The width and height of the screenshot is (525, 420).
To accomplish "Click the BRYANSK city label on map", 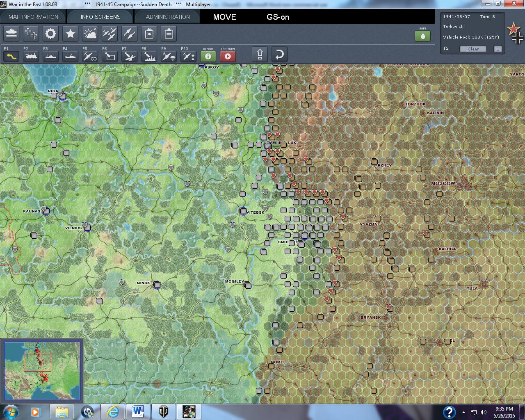I will 371,317.
